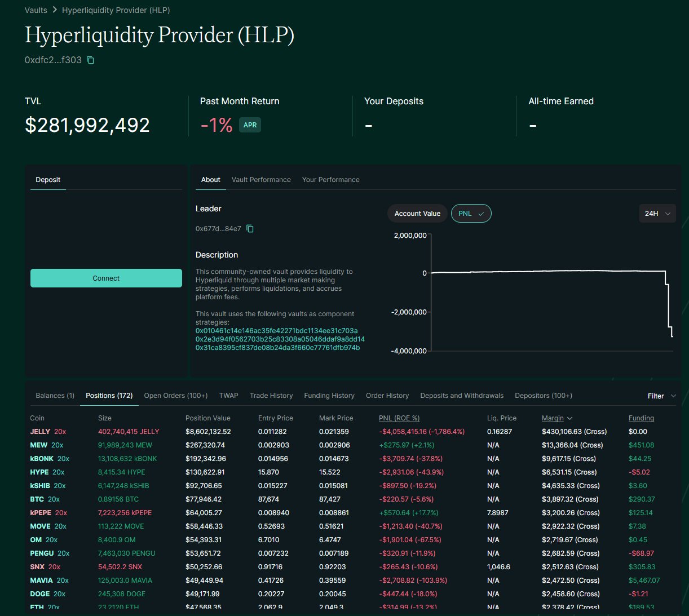
Task: Click SNX liquidation price 1,046.6
Action: tap(498, 567)
